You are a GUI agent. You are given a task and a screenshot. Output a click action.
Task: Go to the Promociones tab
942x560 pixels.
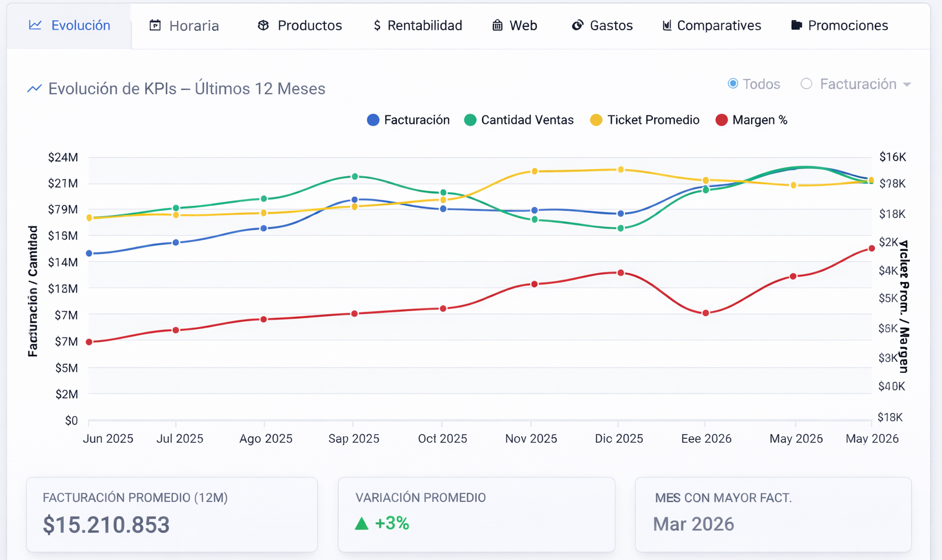pos(840,25)
